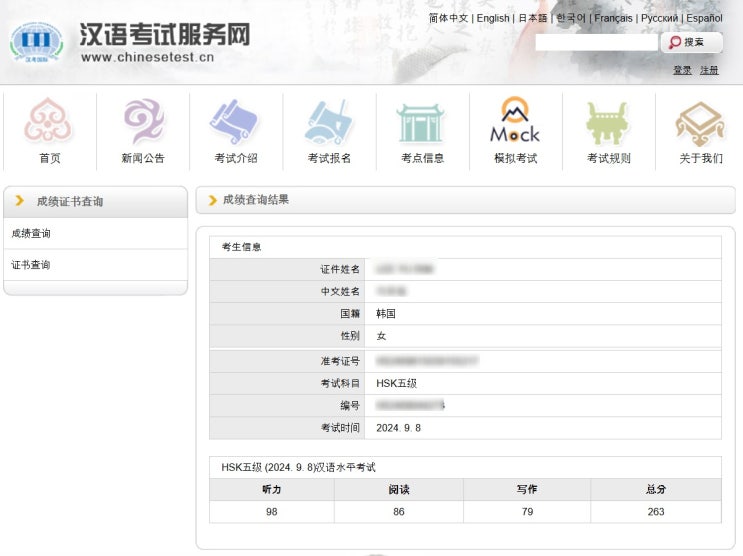Click the 女 gender value

coord(381,336)
